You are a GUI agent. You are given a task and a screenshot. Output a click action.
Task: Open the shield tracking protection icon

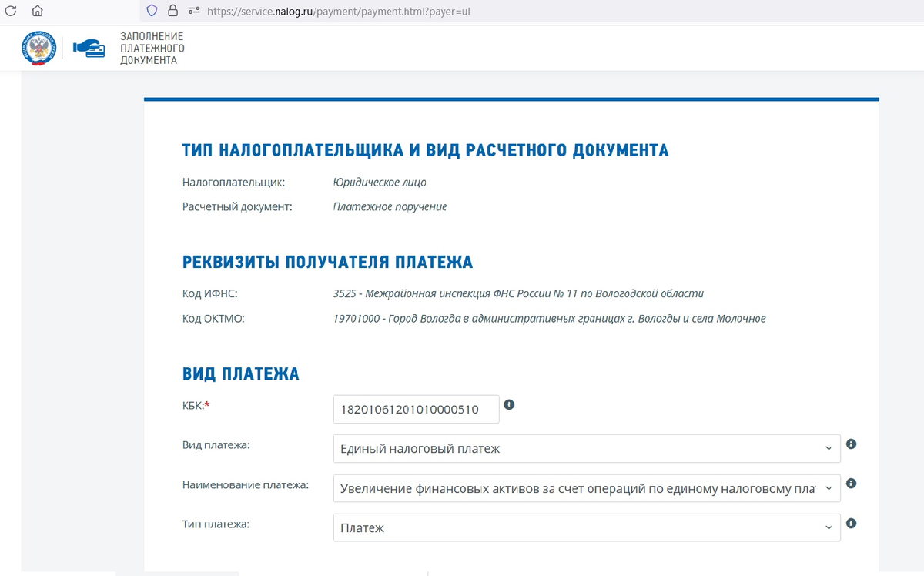(152, 11)
